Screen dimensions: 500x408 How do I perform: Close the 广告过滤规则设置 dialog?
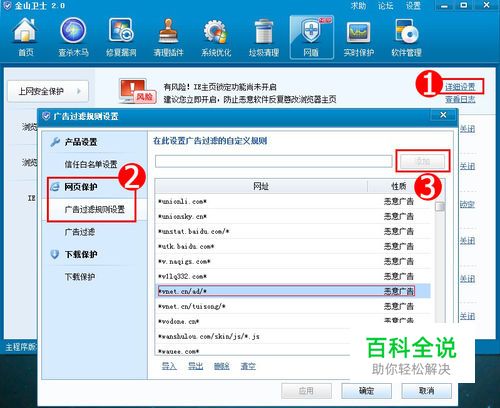443,115
